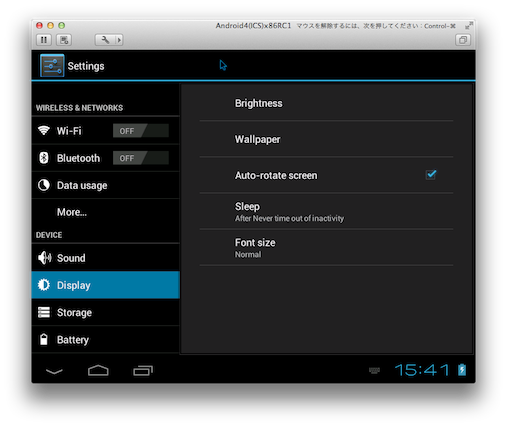507x427 pixels.
Task: Open recent apps via navigation bar icon
Action: point(143,370)
